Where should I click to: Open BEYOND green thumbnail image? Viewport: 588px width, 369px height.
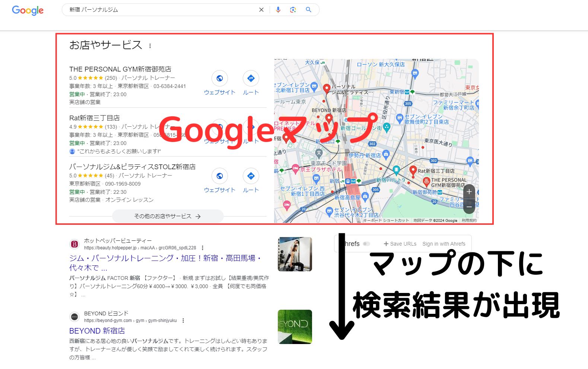pos(295,327)
